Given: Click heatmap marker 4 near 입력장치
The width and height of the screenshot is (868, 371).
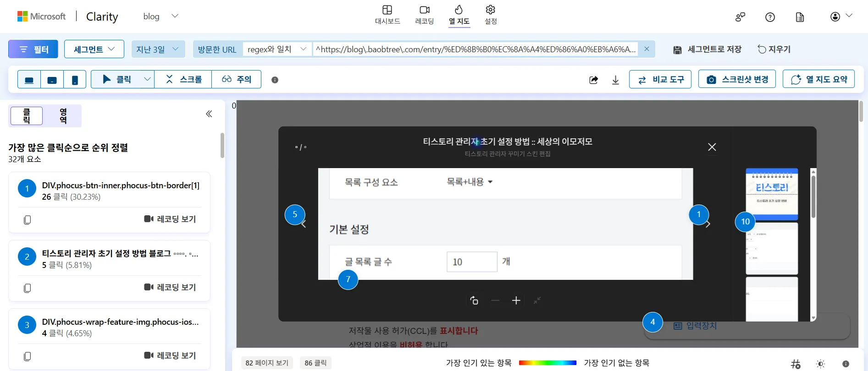Looking at the screenshot, I should click(x=652, y=322).
